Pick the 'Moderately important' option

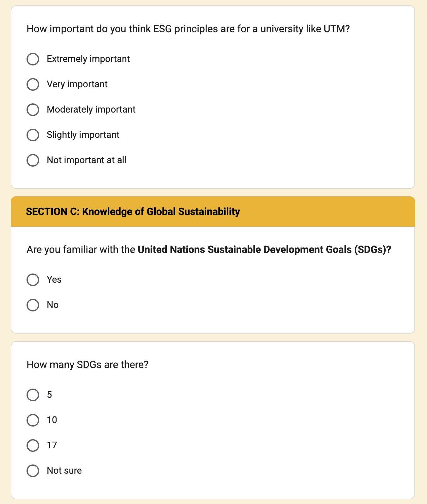click(33, 110)
